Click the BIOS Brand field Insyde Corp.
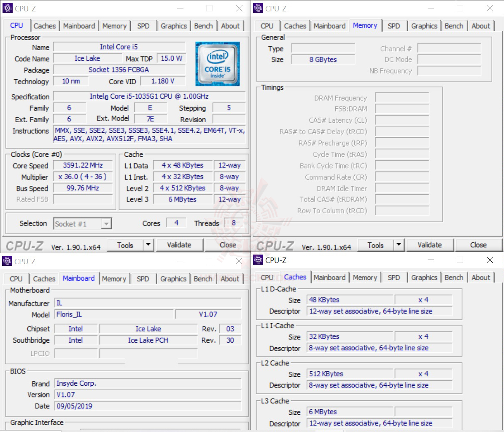The image size is (504, 432). (x=148, y=383)
